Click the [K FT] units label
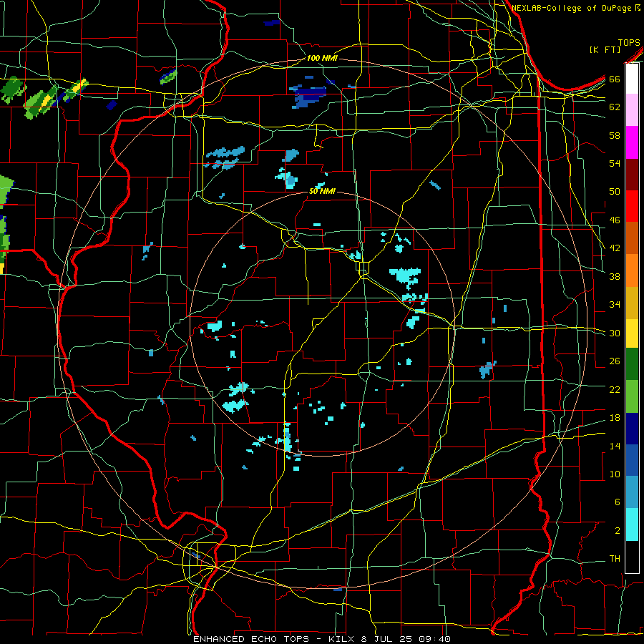Image resolution: width=644 pixels, height=644 pixels. tap(605, 49)
